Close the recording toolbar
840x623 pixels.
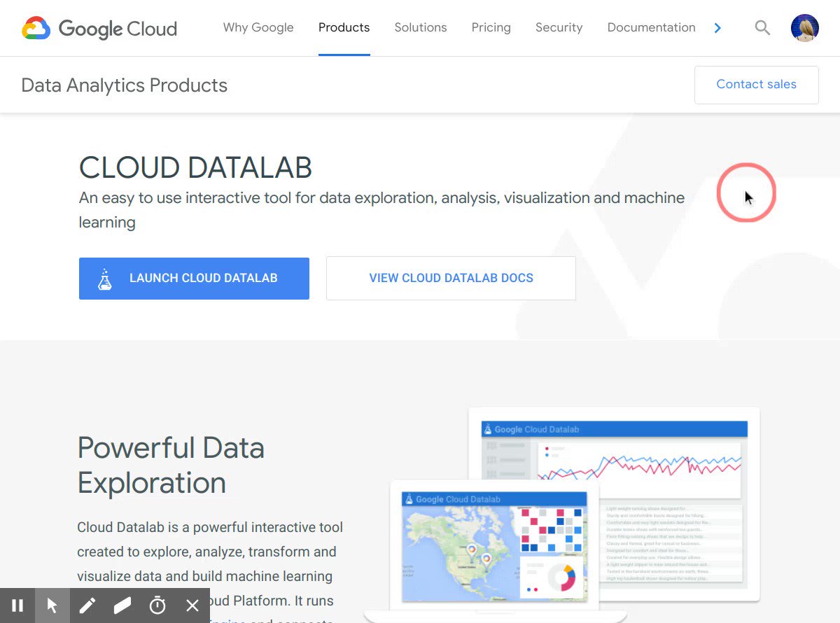pyautogui.click(x=192, y=605)
